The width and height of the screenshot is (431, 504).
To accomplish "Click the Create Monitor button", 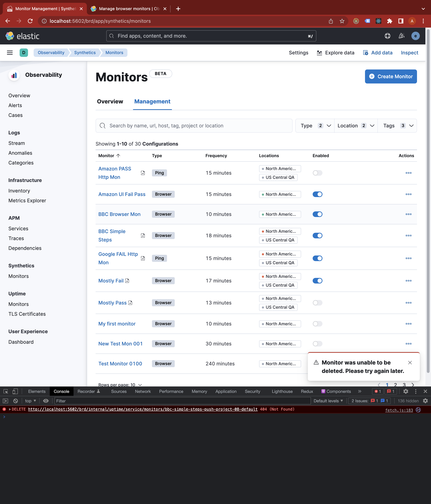I will (391, 76).
